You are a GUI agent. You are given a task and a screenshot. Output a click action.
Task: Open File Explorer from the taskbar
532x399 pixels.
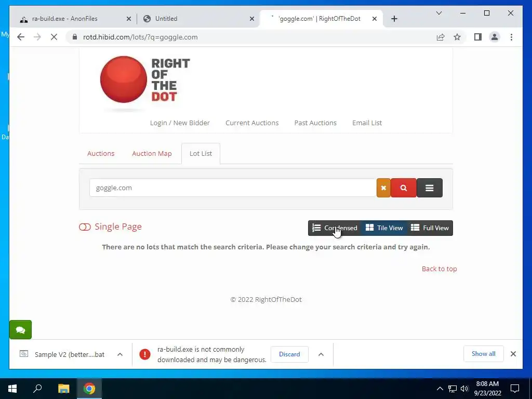tap(63, 389)
